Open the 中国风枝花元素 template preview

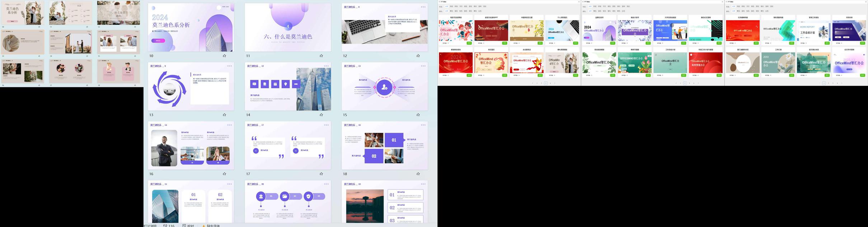526,30
